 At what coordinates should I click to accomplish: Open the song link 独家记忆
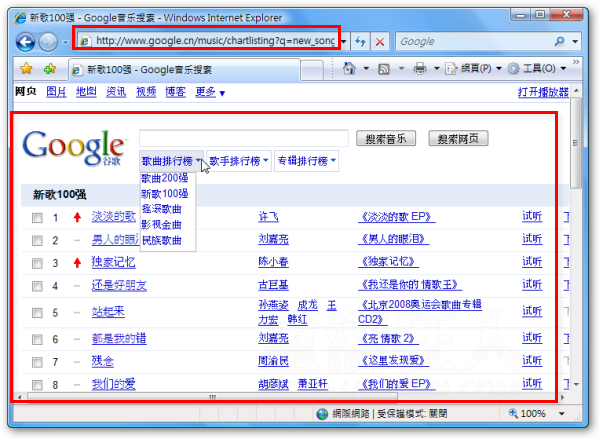coord(113,263)
